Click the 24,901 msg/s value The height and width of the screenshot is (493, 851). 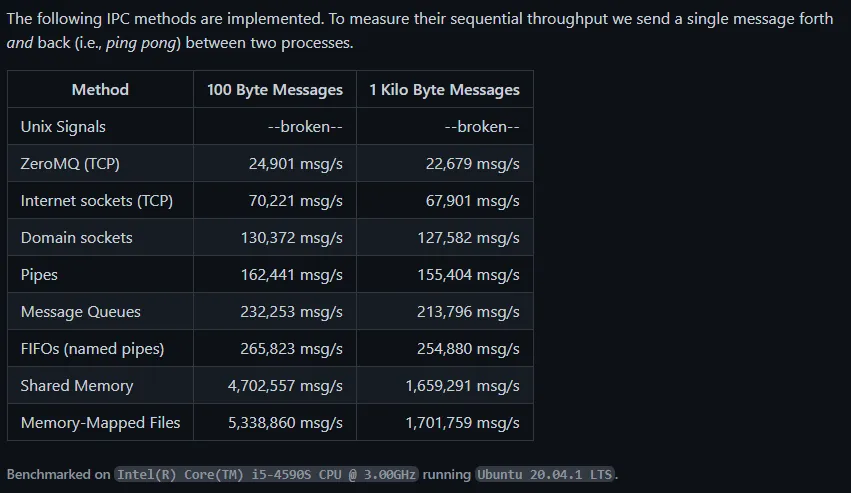296,164
